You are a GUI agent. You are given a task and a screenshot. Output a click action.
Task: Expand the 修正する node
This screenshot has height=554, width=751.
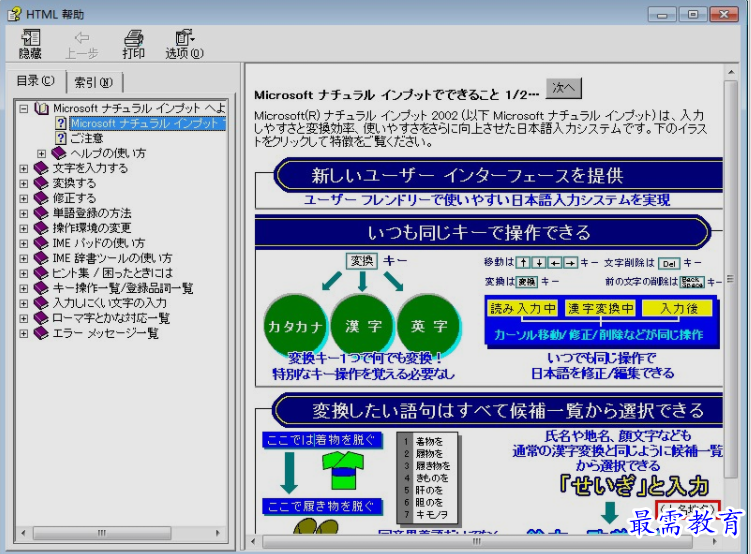[x=23, y=198]
